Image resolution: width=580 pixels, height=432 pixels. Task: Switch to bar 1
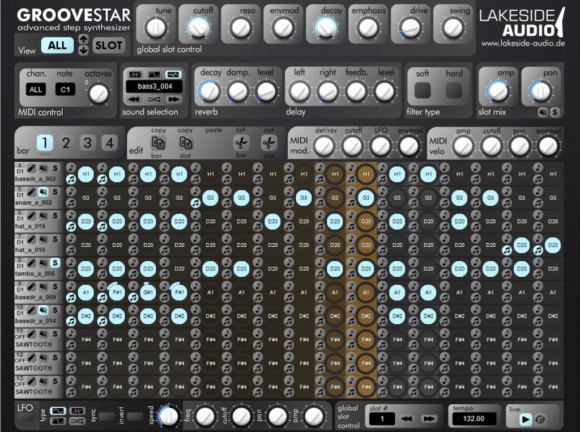coord(45,143)
